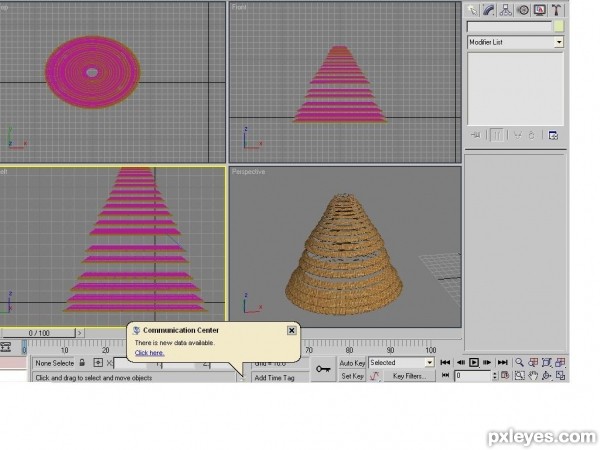
Task: Select Zoom All viewports tool
Action: click(533, 362)
